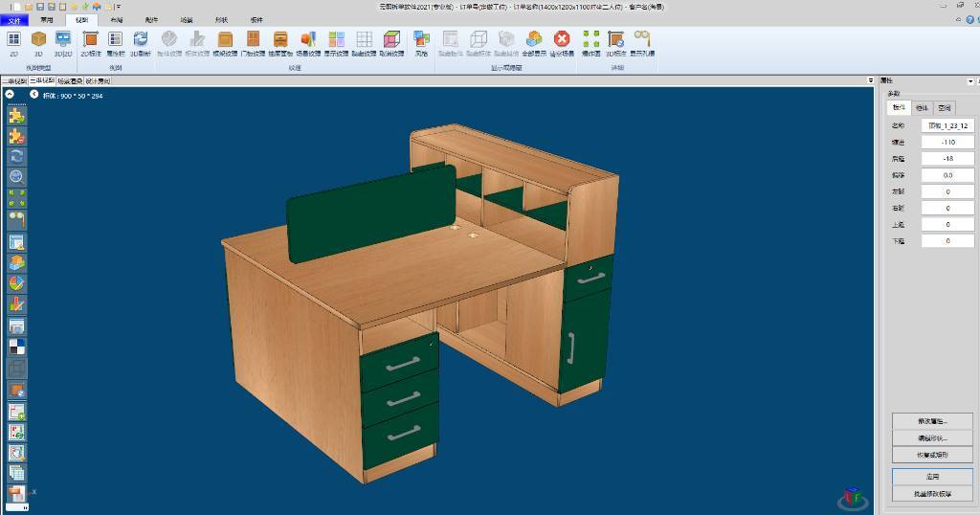Click the 恢复成矩形 button
The image size is (980, 515).
coord(932,455)
